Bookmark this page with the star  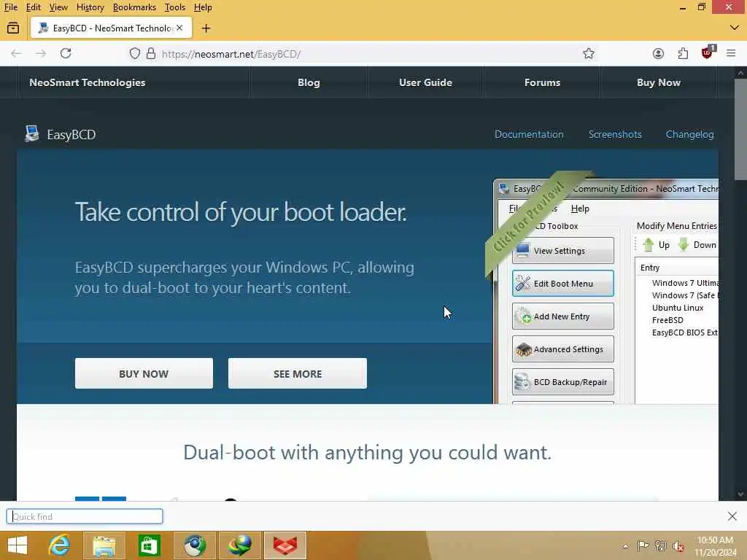pos(589,53)
